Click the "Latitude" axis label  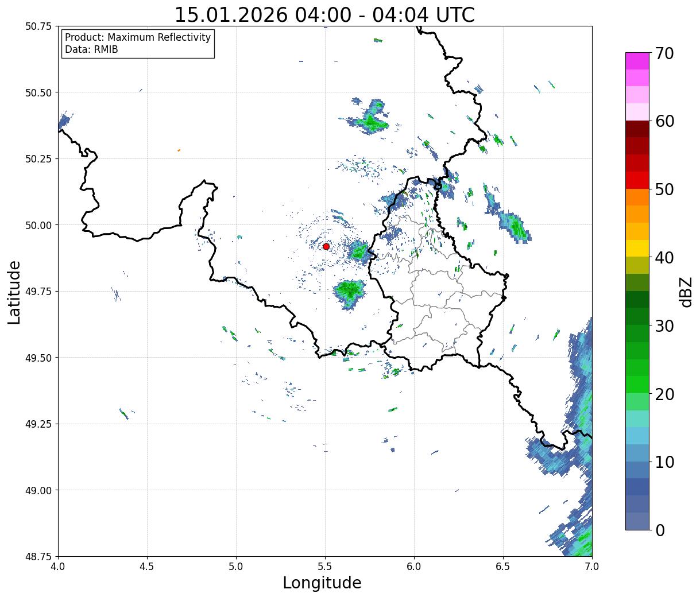[15, 292]
